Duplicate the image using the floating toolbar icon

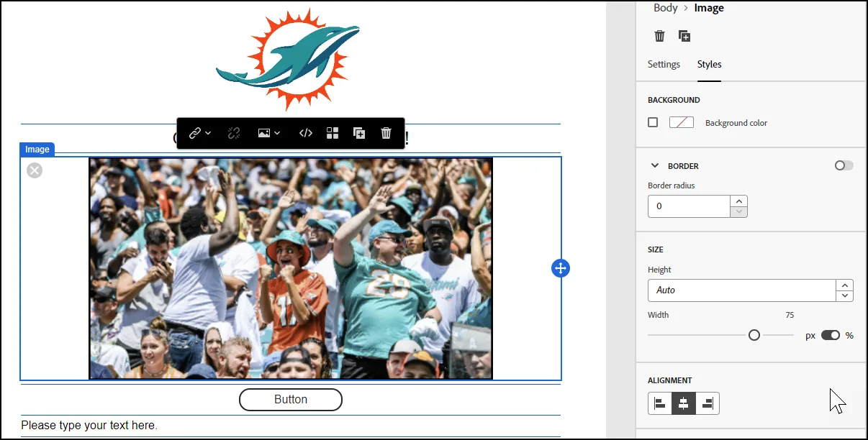[x=359, y=133]
